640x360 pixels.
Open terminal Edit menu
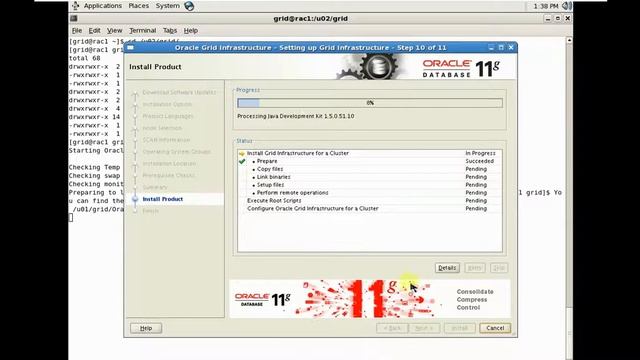pos(94,30)
